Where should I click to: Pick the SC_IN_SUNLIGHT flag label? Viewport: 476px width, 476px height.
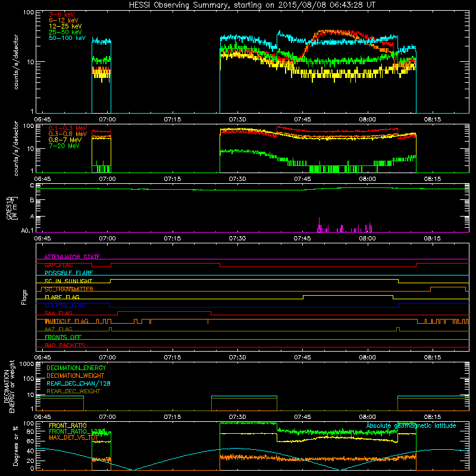tap(68, 281)
